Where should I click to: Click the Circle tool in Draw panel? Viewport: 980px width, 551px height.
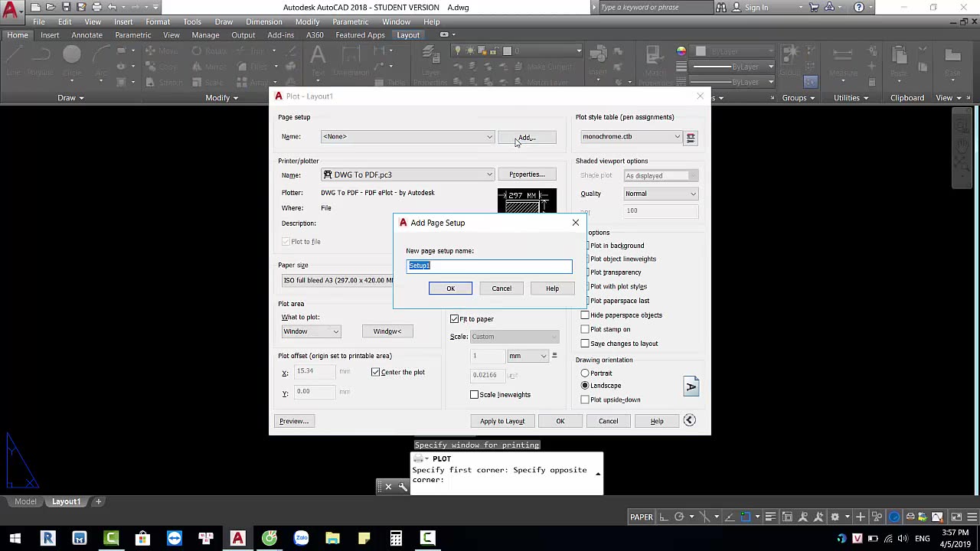72,59
